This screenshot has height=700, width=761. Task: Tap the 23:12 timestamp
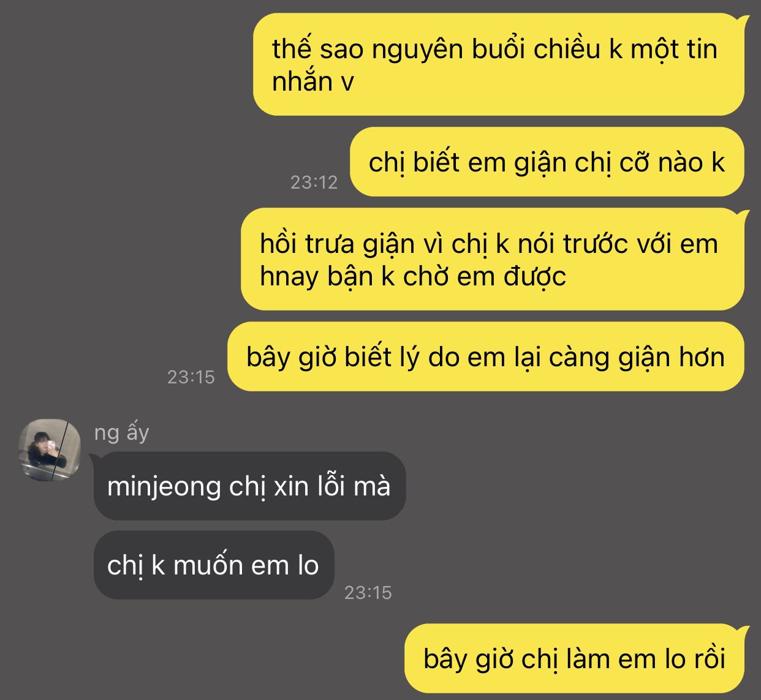point(314,182)
